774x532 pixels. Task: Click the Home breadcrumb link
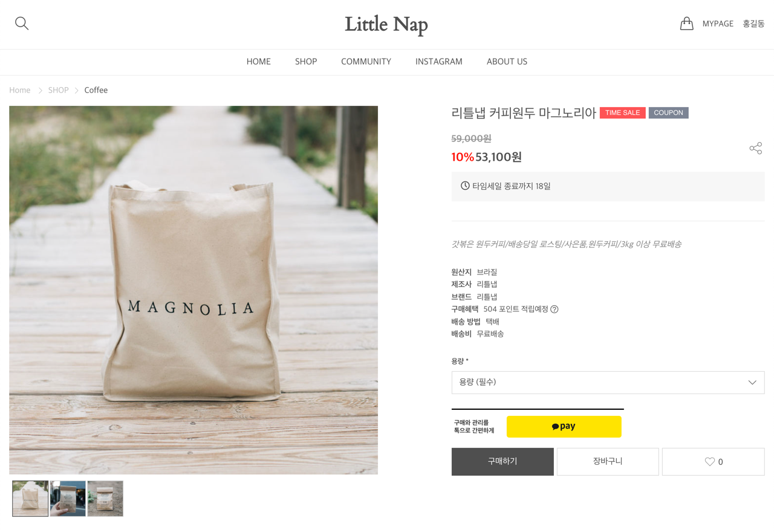coord(20,90)
